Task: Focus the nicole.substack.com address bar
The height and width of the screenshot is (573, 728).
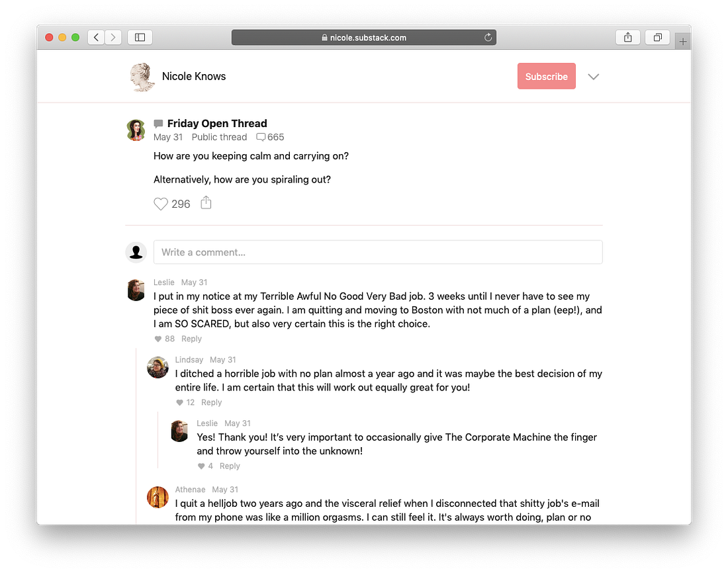Action: pos(364,38)
